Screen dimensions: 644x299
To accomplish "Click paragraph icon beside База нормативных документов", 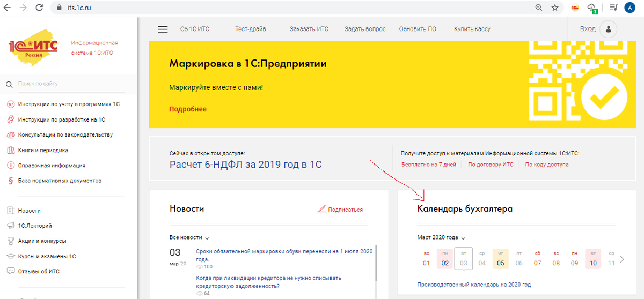I will pyautogui.click(x=10, y=181).
